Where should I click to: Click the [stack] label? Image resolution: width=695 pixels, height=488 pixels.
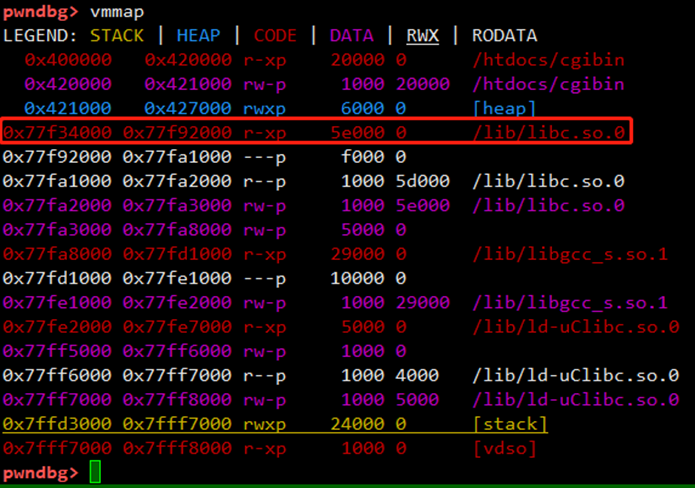(x=510, y=424)
